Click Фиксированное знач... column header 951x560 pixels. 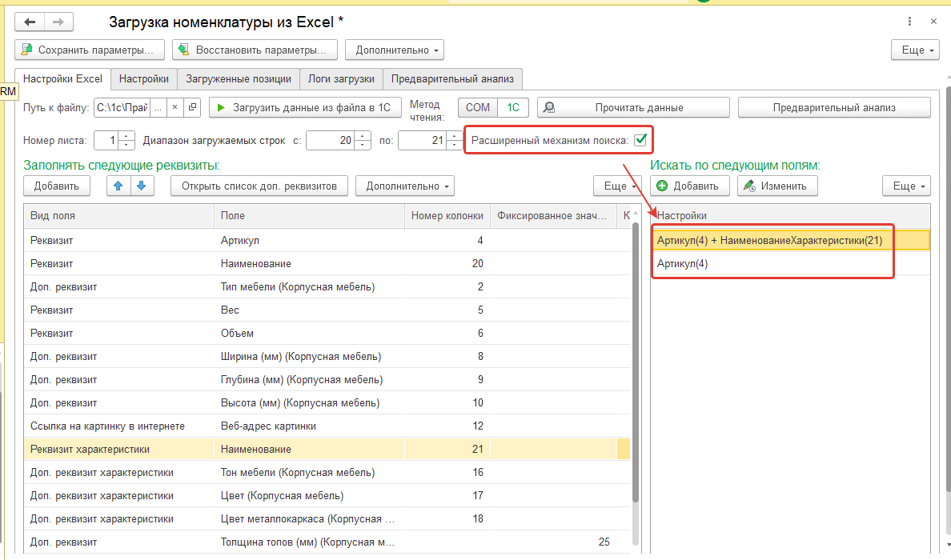[x=554, y=216]
